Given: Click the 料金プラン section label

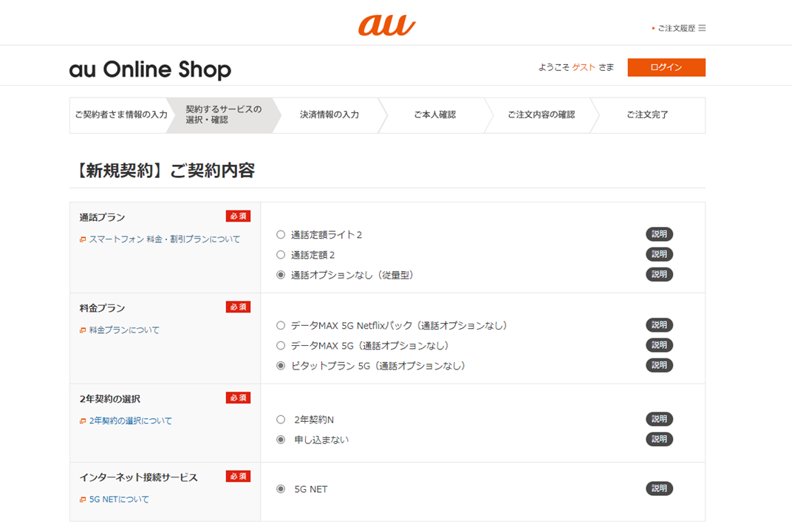Looking at the screenshot, I should click(102, 308).
